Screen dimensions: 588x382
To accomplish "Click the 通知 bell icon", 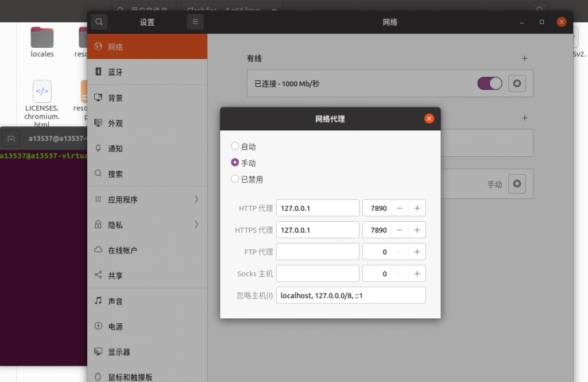I will pos(98,148).
